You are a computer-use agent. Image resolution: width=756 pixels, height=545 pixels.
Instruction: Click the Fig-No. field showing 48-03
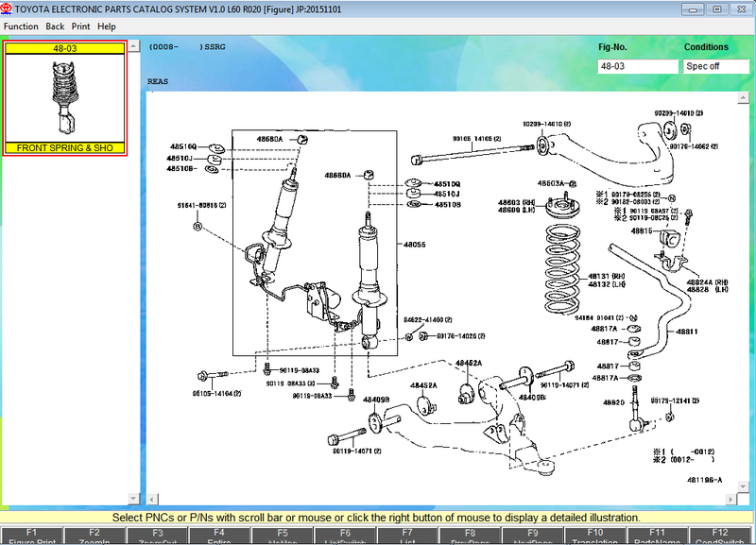tap(636, 66)
